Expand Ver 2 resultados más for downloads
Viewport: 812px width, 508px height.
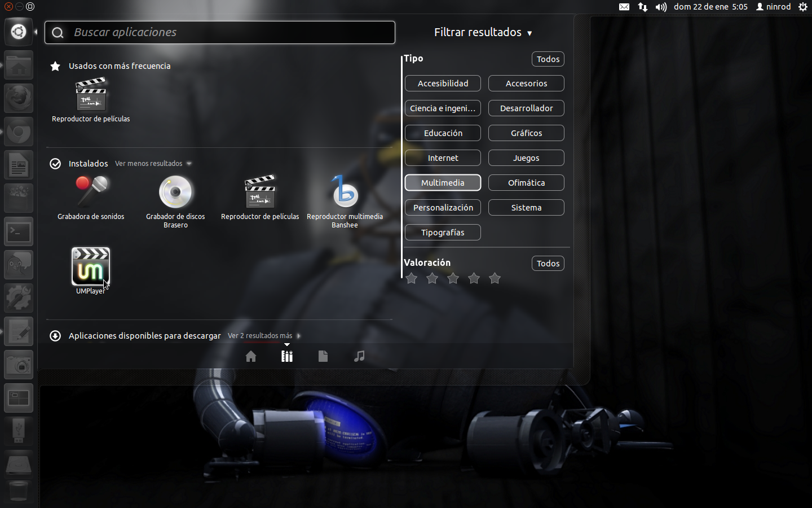[260, 335]
